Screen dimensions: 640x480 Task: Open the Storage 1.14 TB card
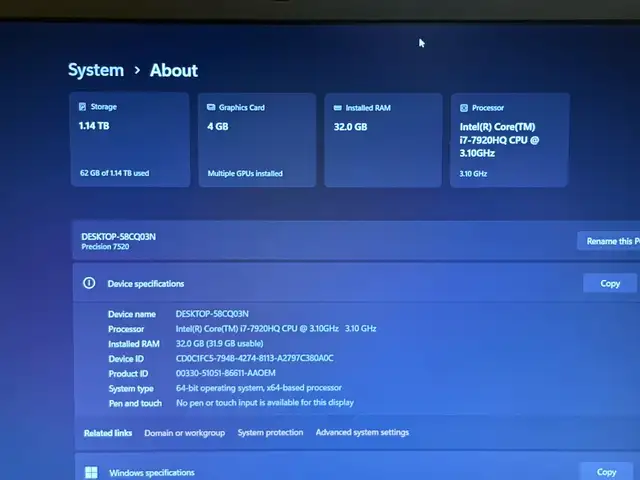(x=130, y=140)
